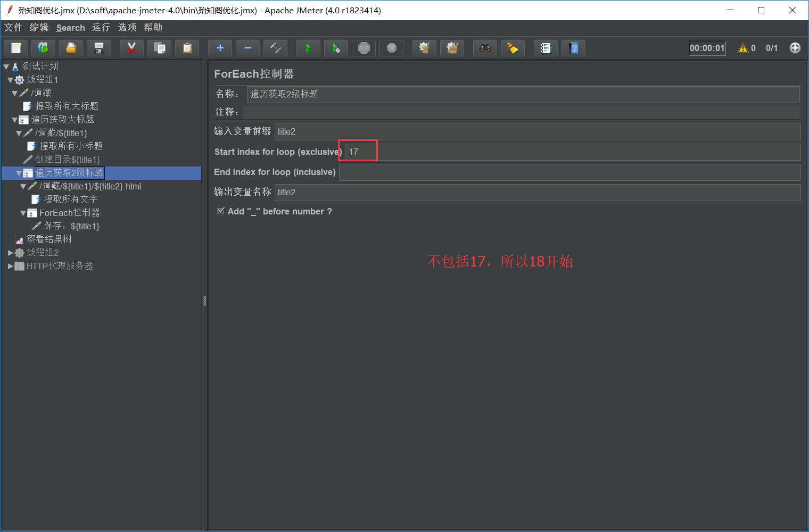Toggle 'Add "_" before number' checkbox

tap(220, 211)
